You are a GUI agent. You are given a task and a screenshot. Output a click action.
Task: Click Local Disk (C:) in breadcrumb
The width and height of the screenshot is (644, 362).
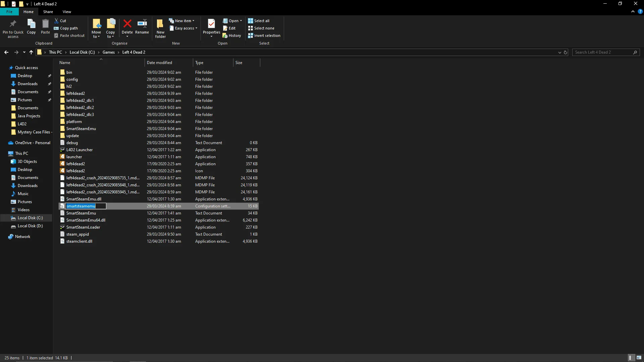(x=82, y=52)
